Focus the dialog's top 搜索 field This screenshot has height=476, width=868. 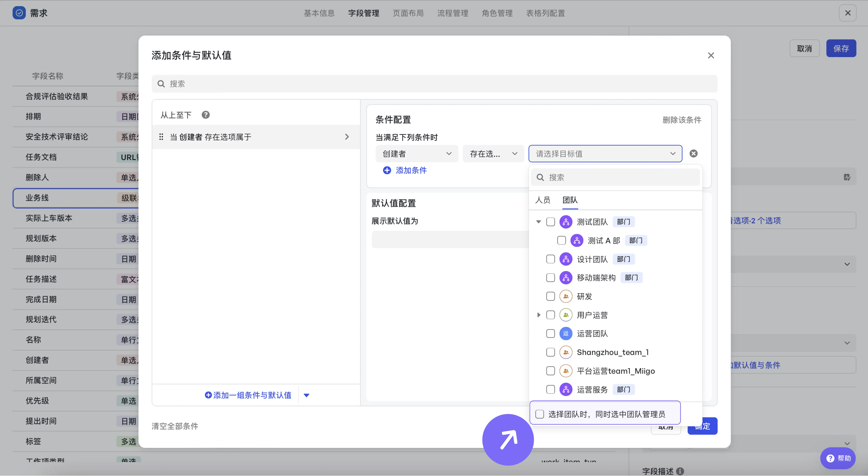(434, 84)
